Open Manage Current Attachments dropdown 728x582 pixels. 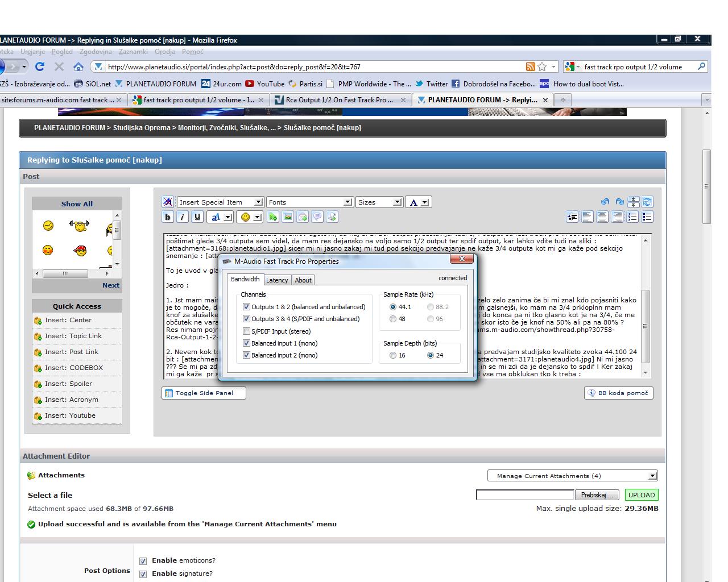pyautogui.click(x=572, y=476)
